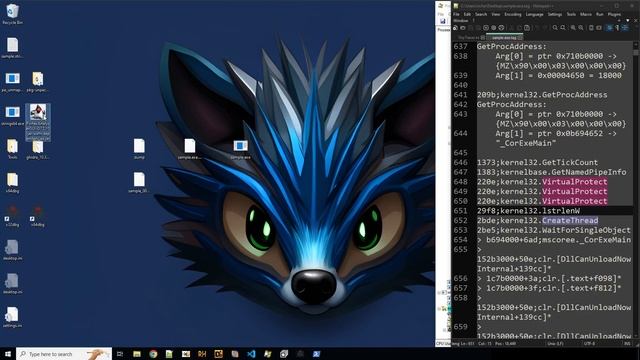Viewport: 640px width, 360px height.
Task: Launch Chrome from the taskbar
Action: pyautogui.click(x=153, y=354)
